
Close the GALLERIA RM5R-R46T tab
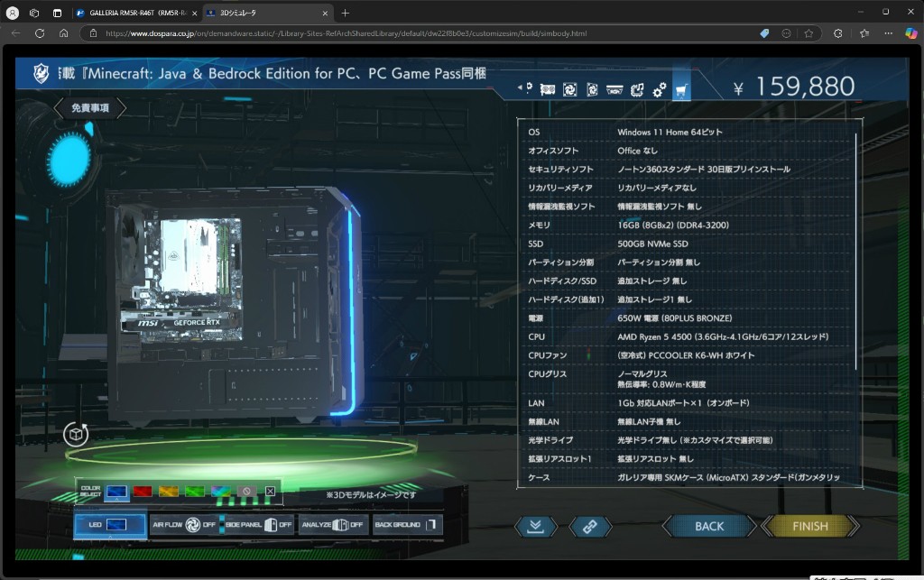(195, 13)
